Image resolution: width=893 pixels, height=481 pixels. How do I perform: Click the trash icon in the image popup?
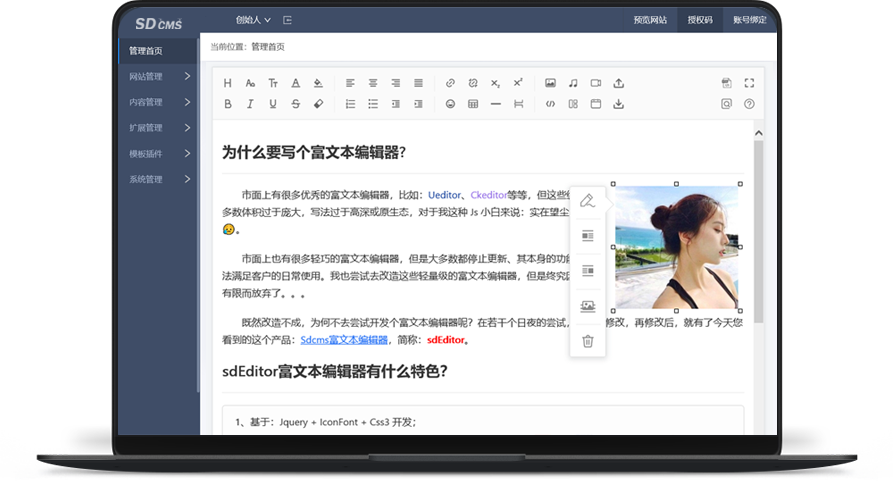588,341
